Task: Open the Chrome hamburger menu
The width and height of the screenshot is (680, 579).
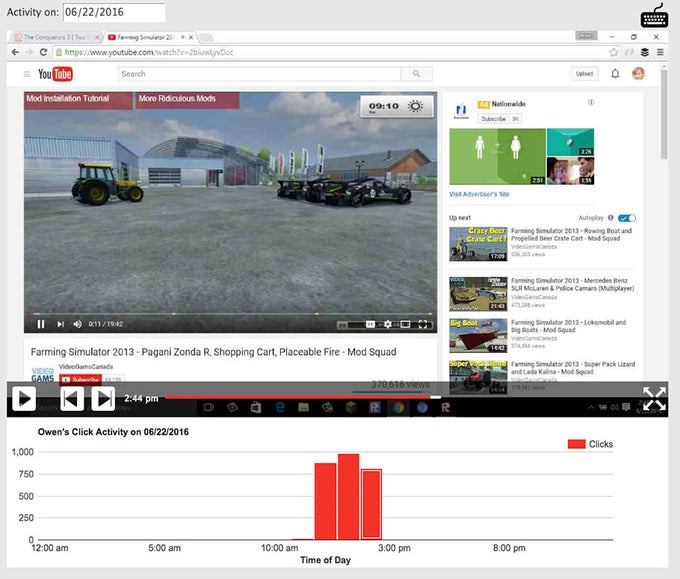Action: point(660,52)
